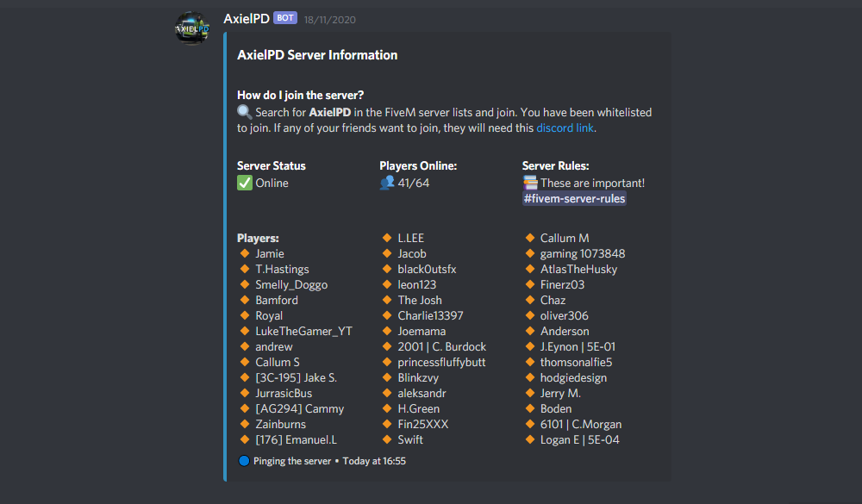862x504 pixels.
Task: Click the 41/64 players online count
Action: coord(413,183)
